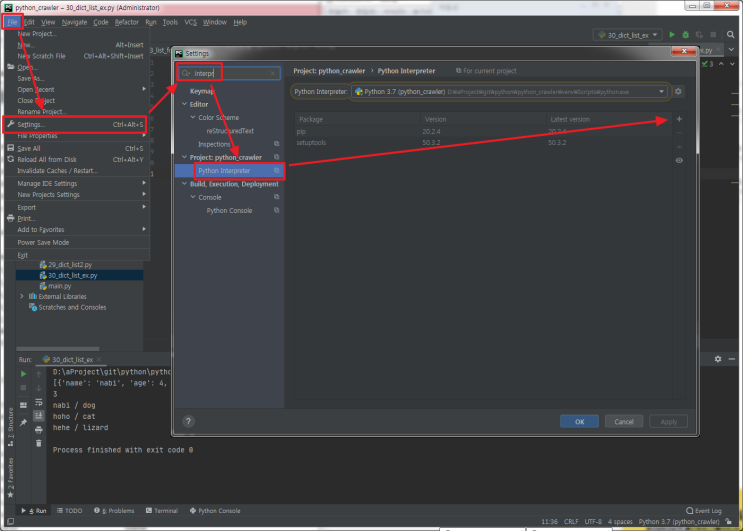The width and height of the screenshot is (743, 531).
Task: Open the Terminal tool window tab
Action: [162, 511]
